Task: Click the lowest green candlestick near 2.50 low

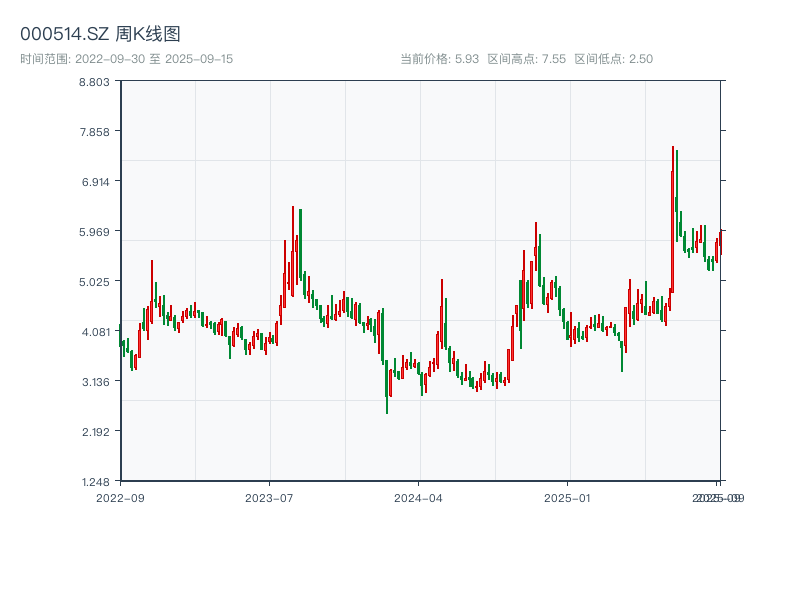Action: pyautogui.click(x=387, y=386)
